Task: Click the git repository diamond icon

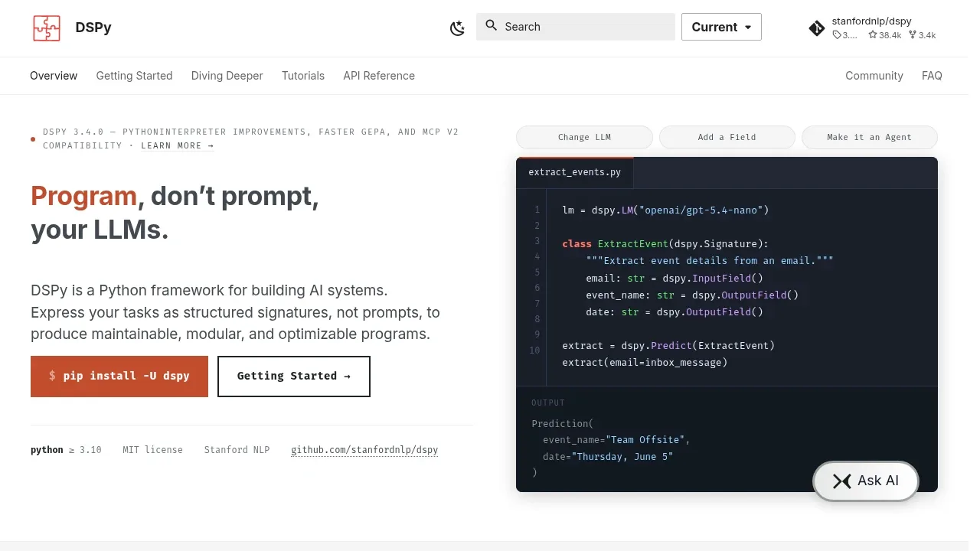Action: pos(817,28)
